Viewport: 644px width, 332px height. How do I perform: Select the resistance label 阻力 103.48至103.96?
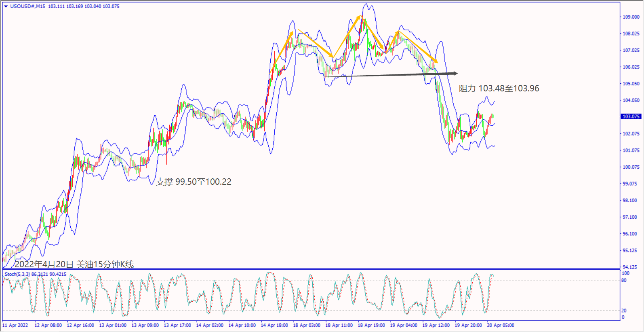point(499,88)
